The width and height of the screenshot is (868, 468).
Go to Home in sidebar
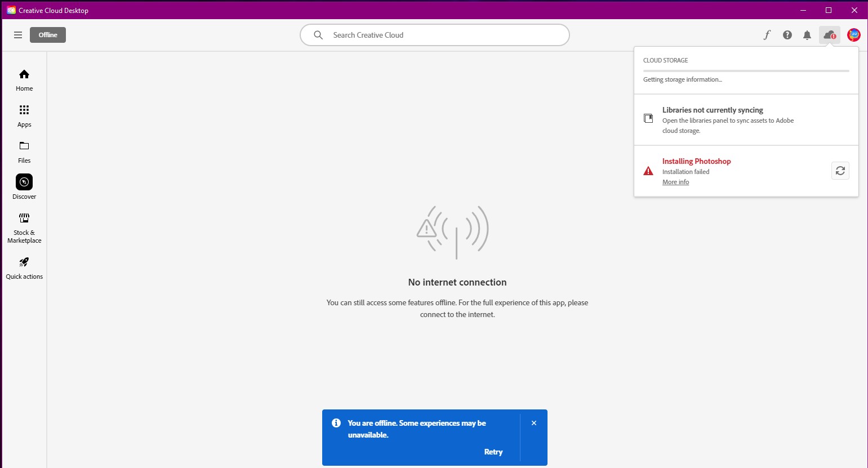point(24,81)
